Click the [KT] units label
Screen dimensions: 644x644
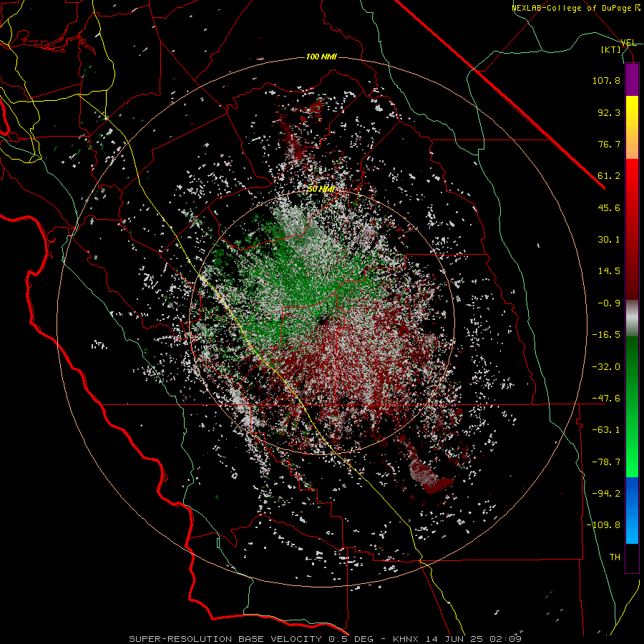tap(611, 49)
